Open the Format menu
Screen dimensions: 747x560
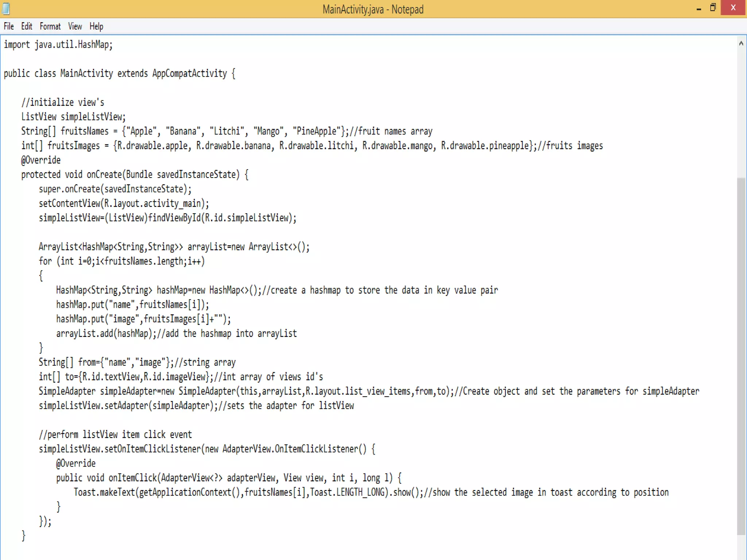(x=50, y=26)
